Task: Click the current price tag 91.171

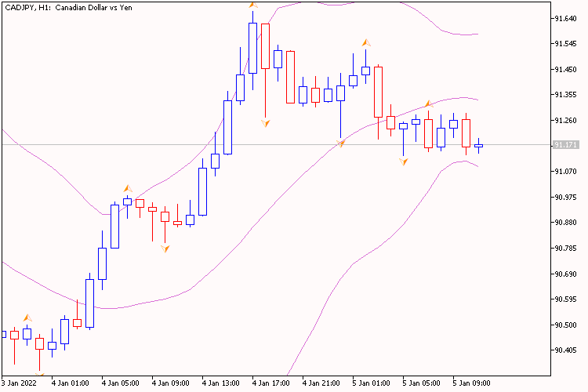Action: click(x=566, y=145)
